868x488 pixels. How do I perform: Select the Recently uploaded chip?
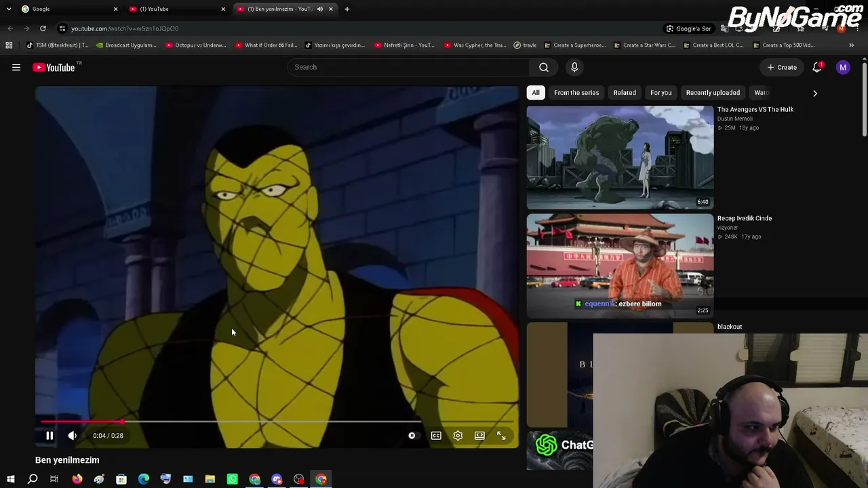713,92
